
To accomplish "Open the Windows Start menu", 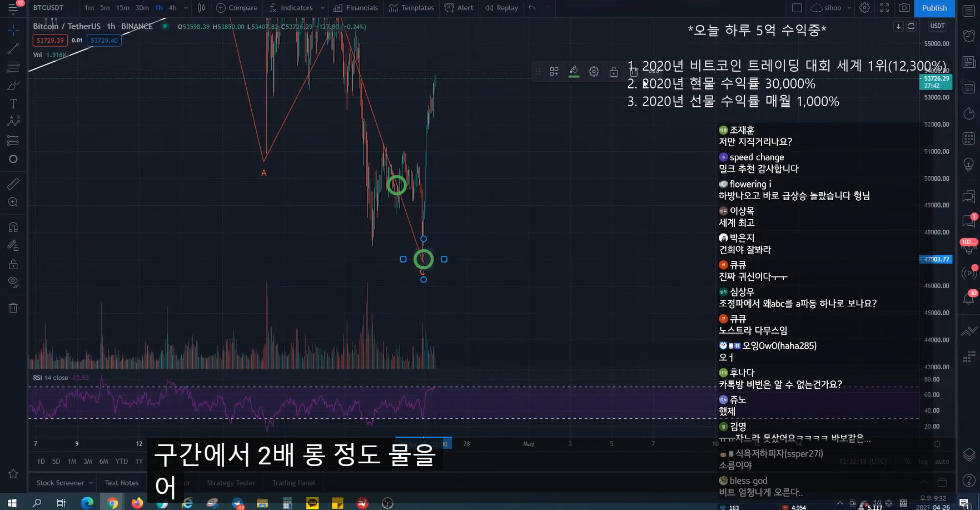I will tap(12, 503).
